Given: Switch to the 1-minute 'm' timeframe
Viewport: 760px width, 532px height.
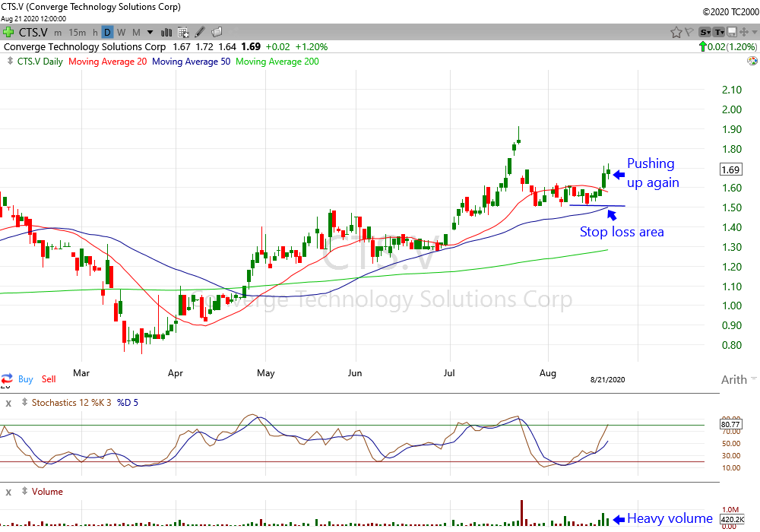Looking at the screenshot, I should pyautogui.click(x=58, y=33).
